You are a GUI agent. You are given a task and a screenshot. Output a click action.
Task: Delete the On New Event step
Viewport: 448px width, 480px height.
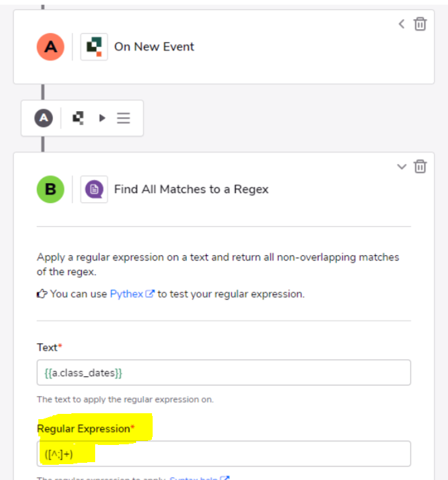click(x=420, y=24)
